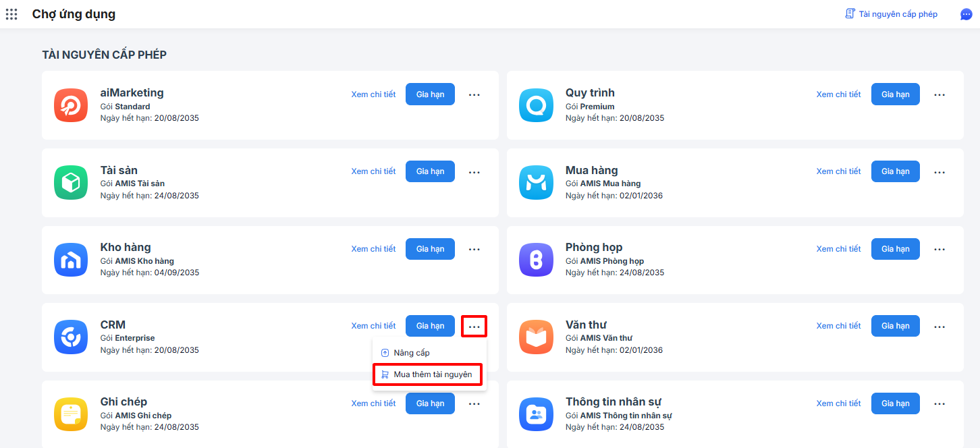Image resolution: width=980 pixels, height=448 pixels.
Task: Click the Quy trình app icon
Action: pyautogui.click(x=536, y=105)
